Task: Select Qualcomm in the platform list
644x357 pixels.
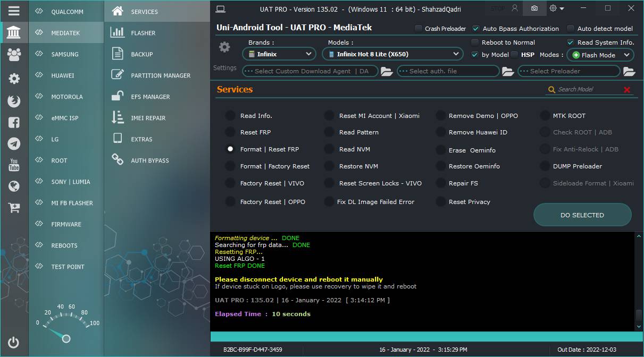Action: 66,11
